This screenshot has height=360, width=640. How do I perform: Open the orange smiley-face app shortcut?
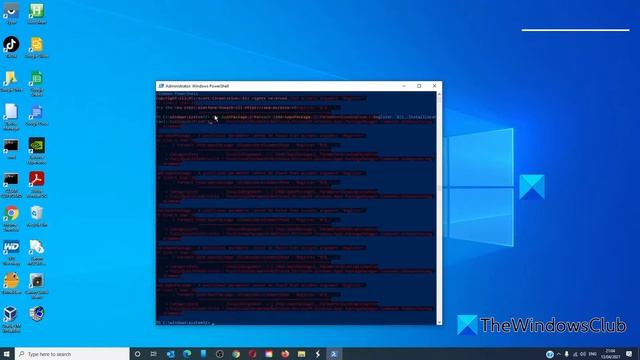coord(11,281)
